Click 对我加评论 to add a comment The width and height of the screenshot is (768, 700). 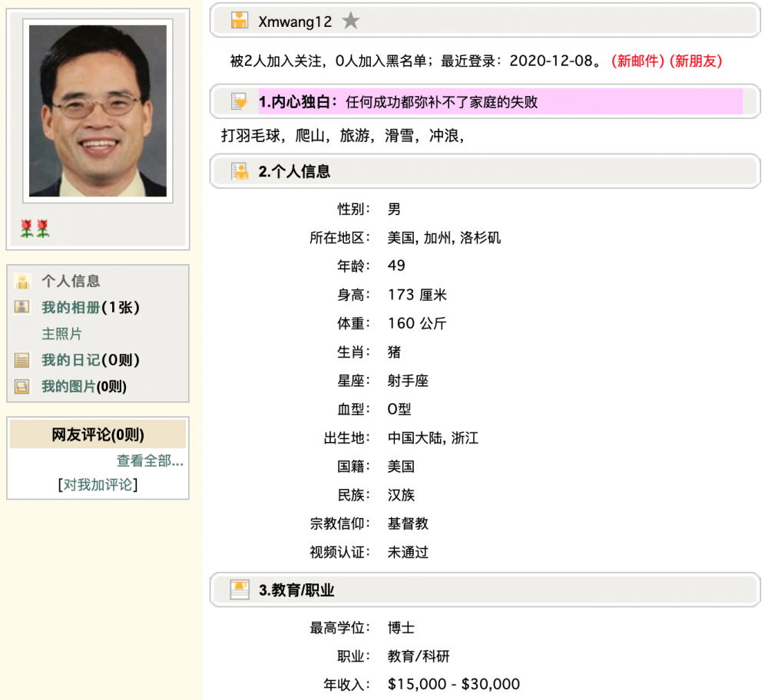click(x=98, y=484)
